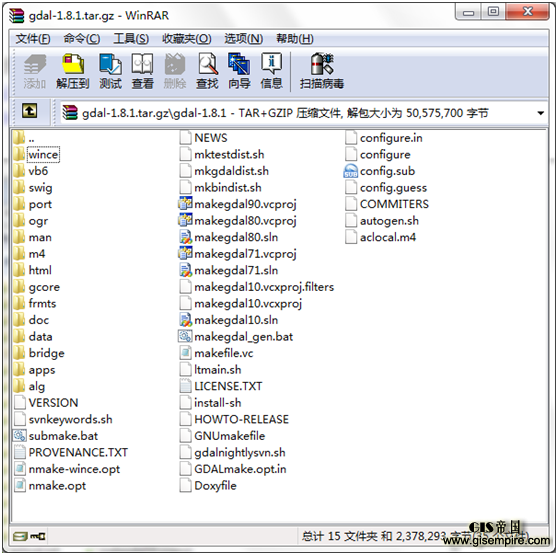Select the GNUmakefile file

(x=223, y=435)
